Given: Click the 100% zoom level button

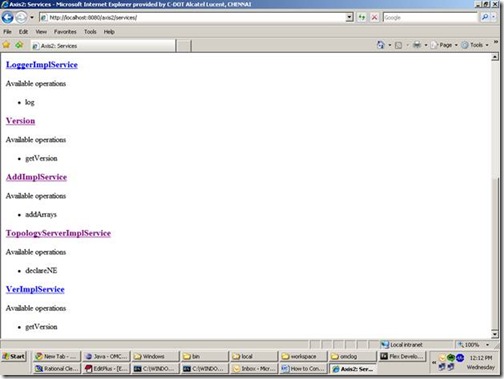Looking at the screenshot, I should [469, 345].
